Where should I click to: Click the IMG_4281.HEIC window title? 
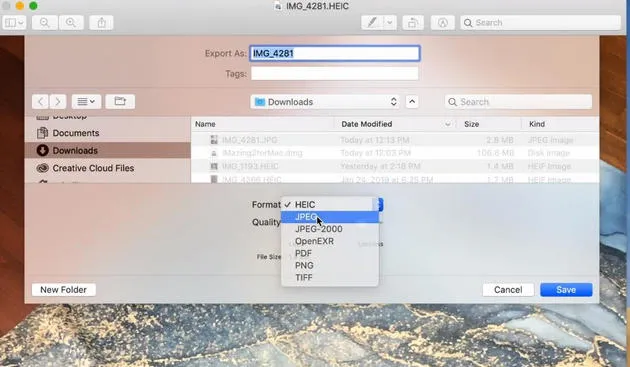[x=317, y=6]
